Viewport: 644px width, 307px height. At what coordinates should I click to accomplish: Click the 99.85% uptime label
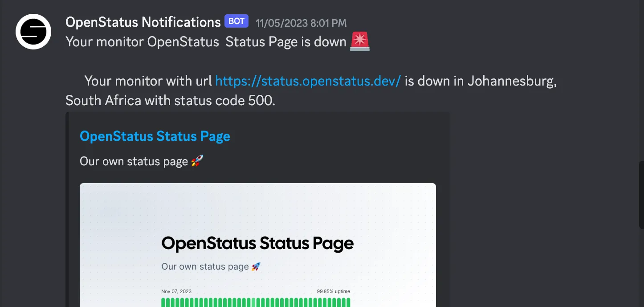coord(333,291)
